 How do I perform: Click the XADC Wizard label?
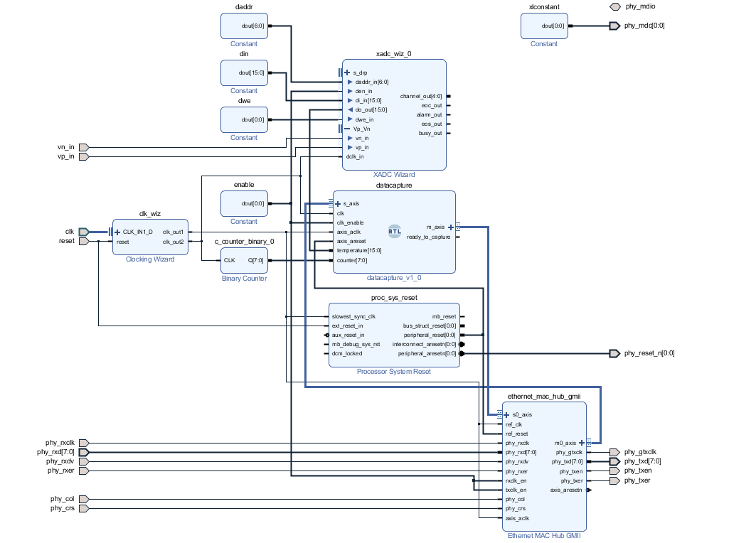pos(394,174)
